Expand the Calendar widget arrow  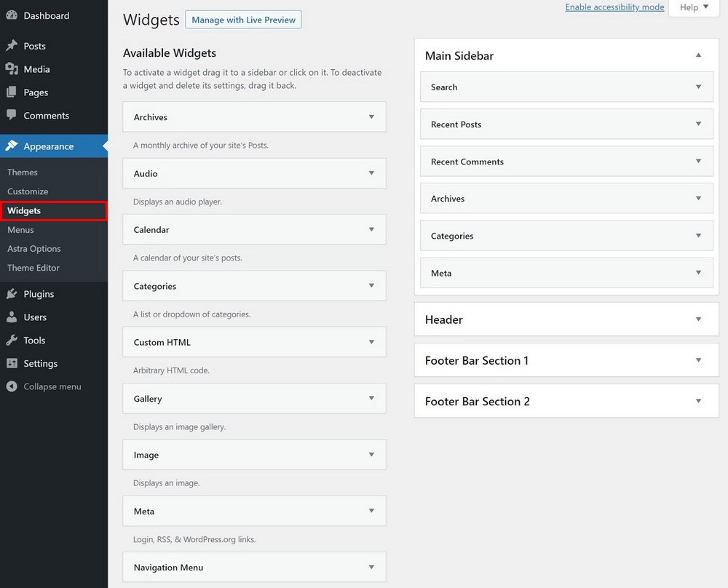(x=371, y=229)
